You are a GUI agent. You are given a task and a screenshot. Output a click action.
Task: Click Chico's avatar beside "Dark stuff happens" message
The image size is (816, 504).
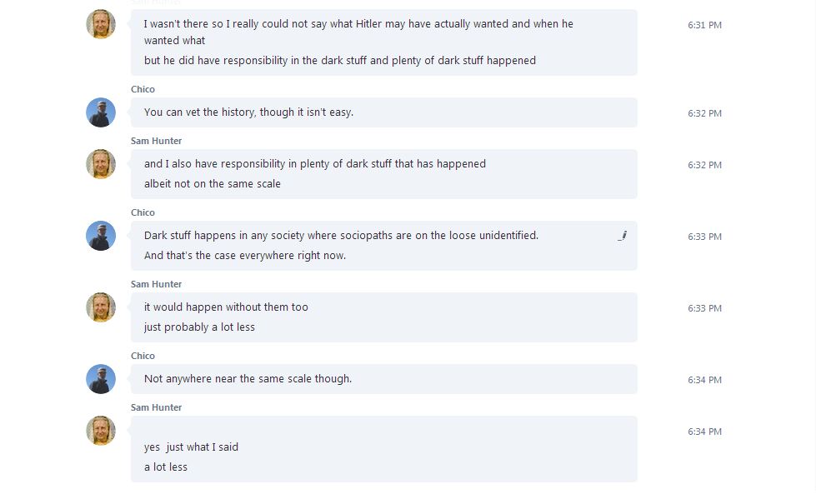coord(101,236)
